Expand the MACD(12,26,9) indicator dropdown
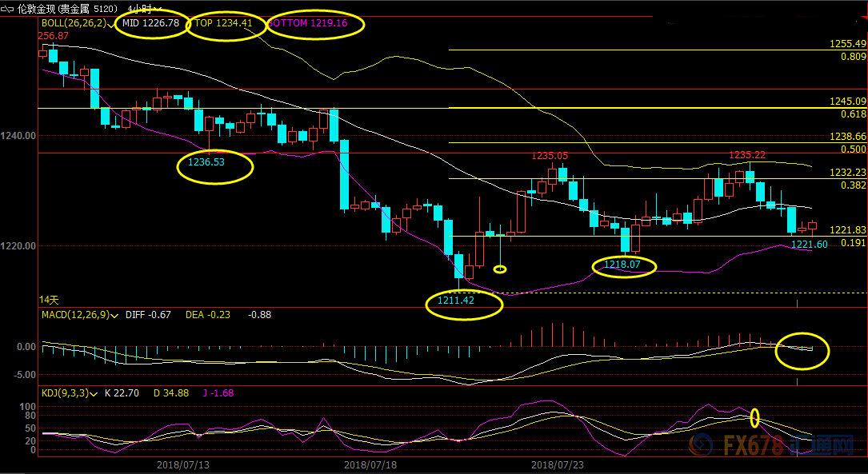 (x=115, y=315)
